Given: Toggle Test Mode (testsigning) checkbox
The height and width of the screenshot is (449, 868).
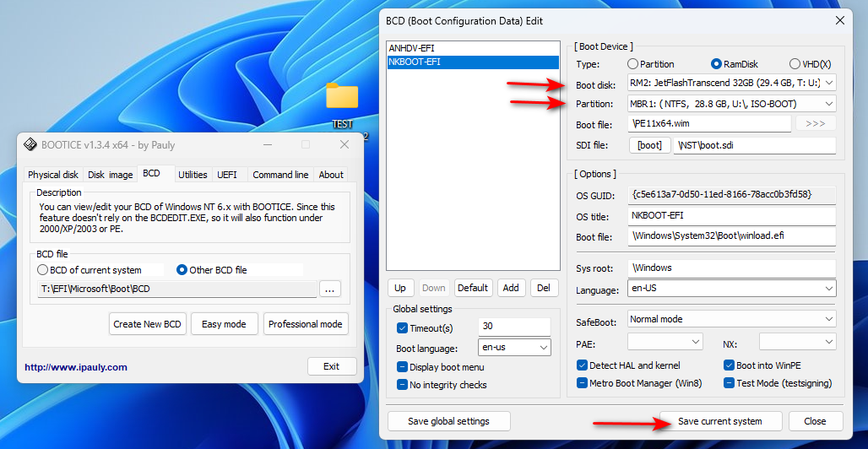Looking at the screenshot, I should tap(729, 383).
